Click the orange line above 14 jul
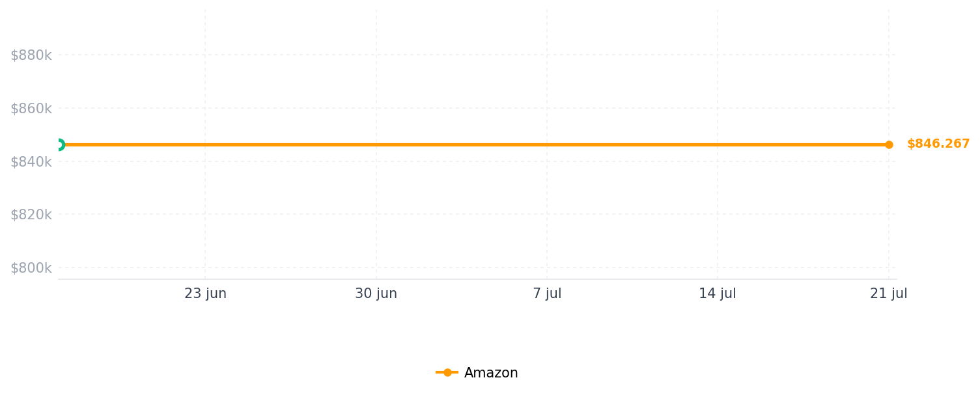The height and width of the screenshot is (395, 980). pyautogui.click(x=718, y=144)
